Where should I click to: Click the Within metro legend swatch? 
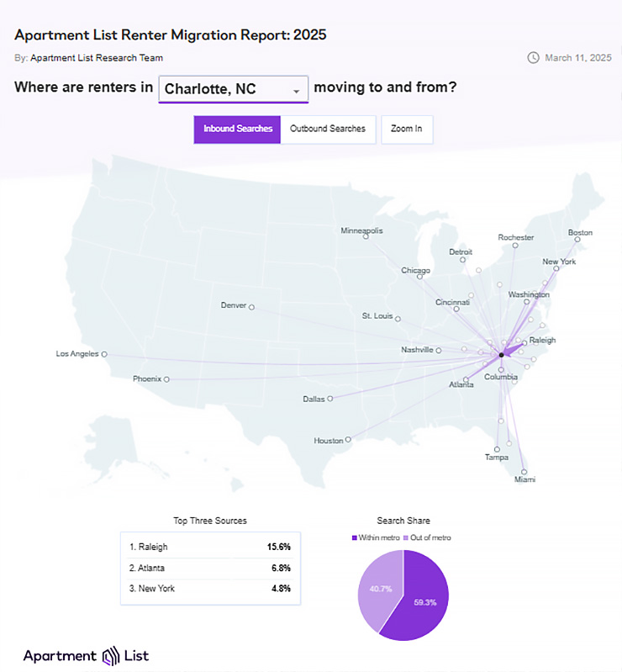click(x=354, y=538)
